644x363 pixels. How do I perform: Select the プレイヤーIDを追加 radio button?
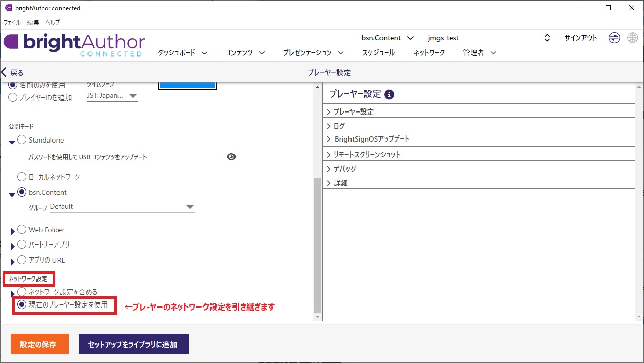[13, 97]
